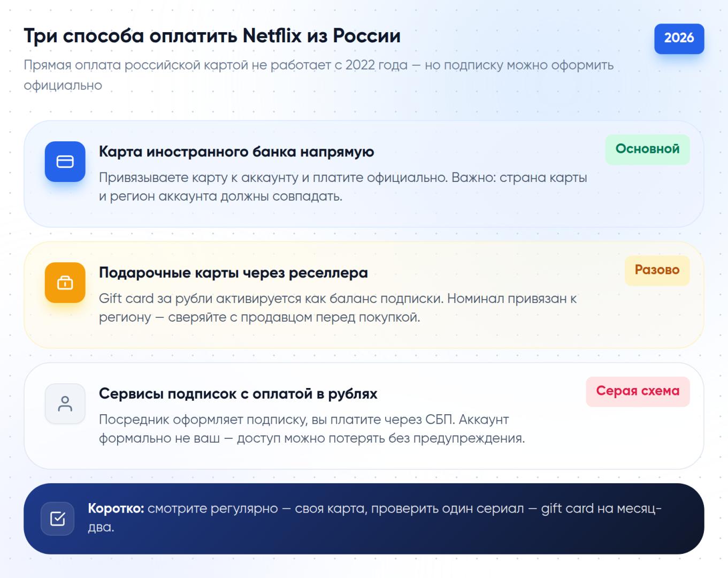The image size is (728, 578).
Task: Click subtitle starting 'Прямая оплата российской картой'
Action: coord(318,75)
